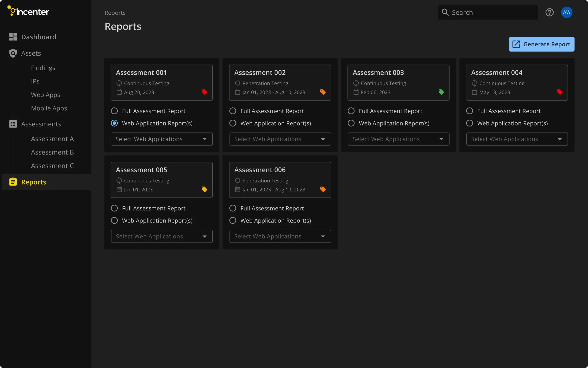Choose Full Assessment Report under Assessment 006
588x368 pixels.
(x=233, y=208)
